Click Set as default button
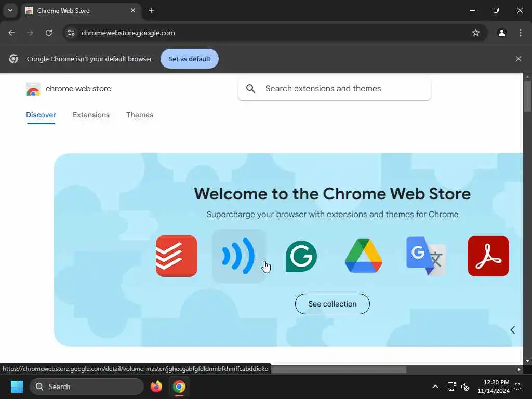532x399 pixels. coord(189,59)
